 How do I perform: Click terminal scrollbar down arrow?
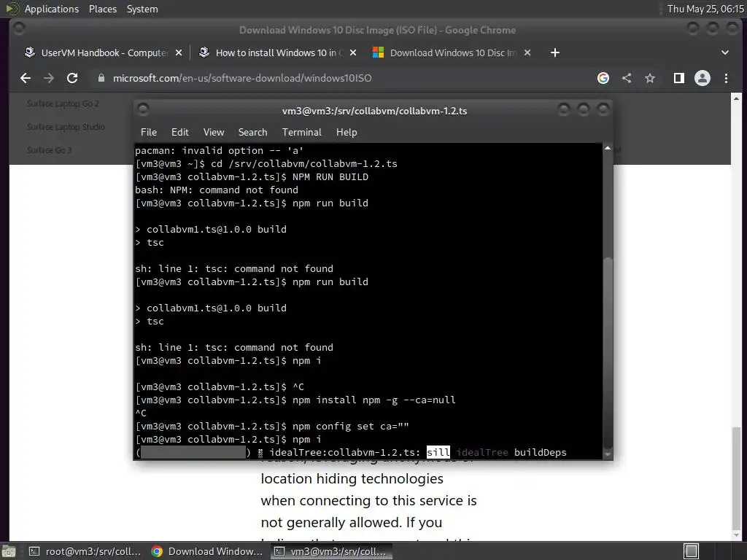tap(608, 455)
